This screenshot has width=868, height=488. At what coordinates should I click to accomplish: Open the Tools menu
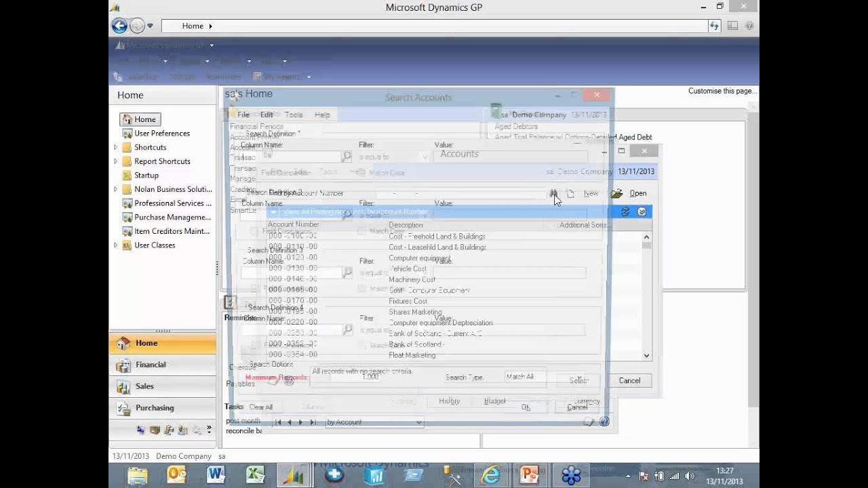pos(293,115)
